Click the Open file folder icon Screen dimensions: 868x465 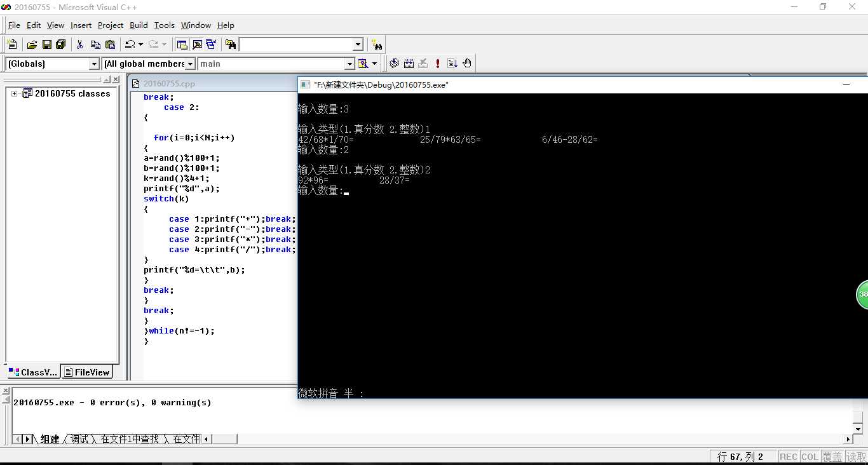click(x=32, y=44)
